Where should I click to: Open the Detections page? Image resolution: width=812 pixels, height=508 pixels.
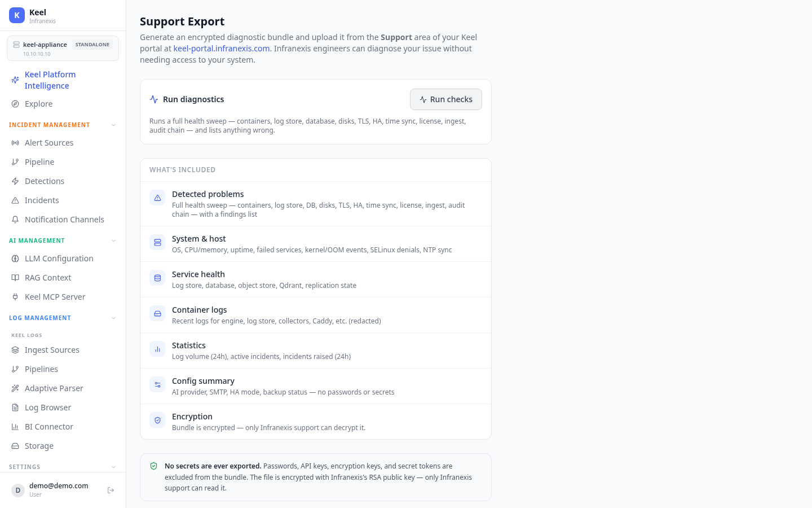coord(63,181)
